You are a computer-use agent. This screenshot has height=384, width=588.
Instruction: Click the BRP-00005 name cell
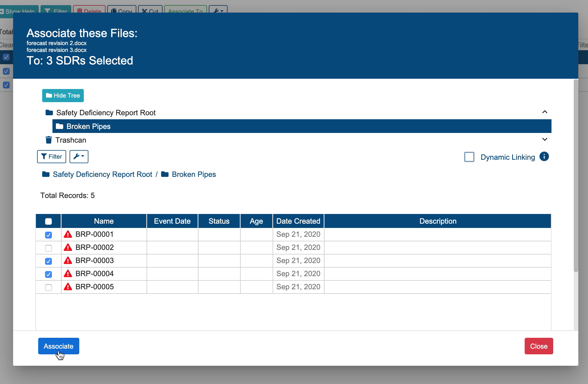(104, 287)
